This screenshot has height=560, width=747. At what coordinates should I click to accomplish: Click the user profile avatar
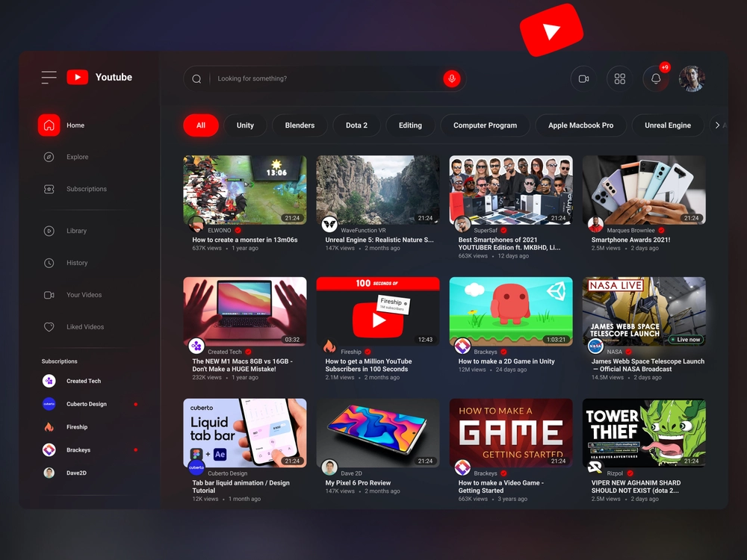click(x=692, y=79)
